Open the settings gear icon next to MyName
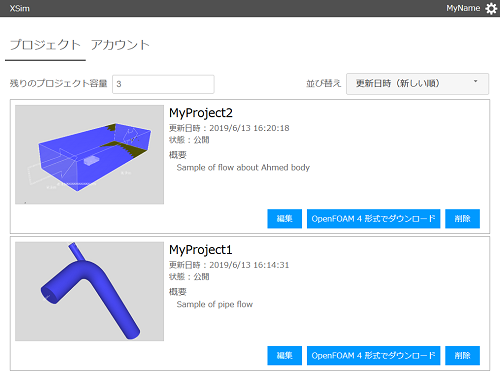This screenshot has width=500, height=384. tap(491, 8)
